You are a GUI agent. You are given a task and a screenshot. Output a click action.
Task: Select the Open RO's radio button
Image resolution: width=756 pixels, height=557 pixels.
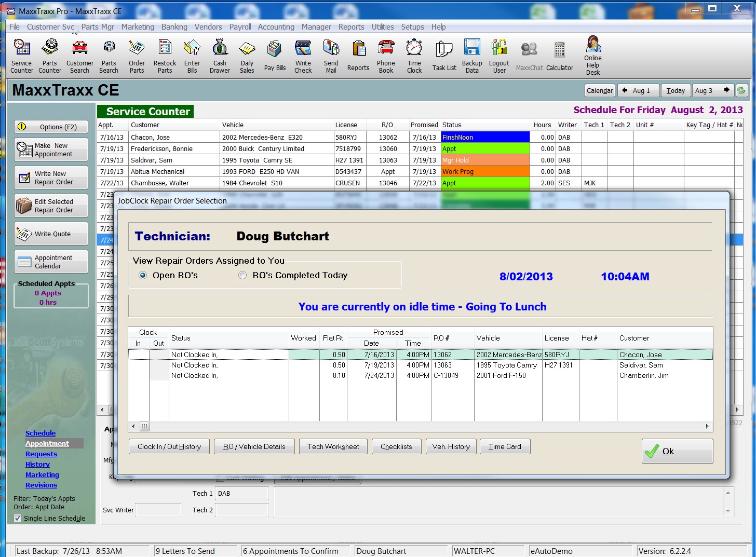click(x=143, y=275)
